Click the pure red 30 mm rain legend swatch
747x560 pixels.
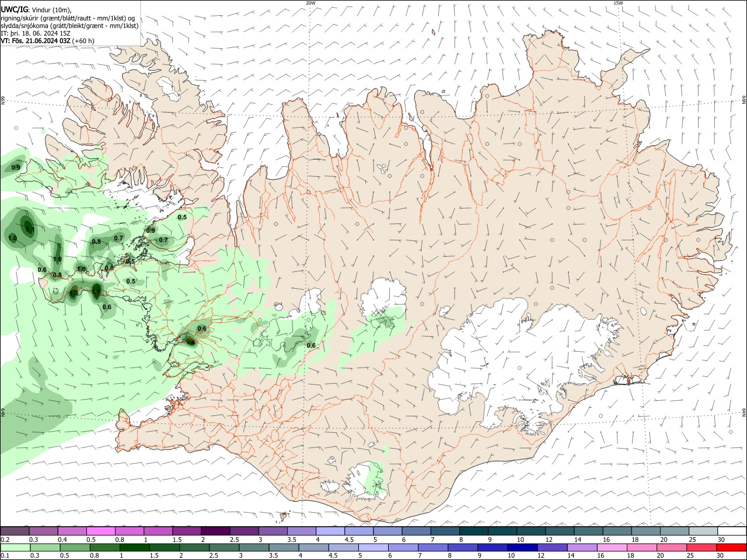[731, 548]
